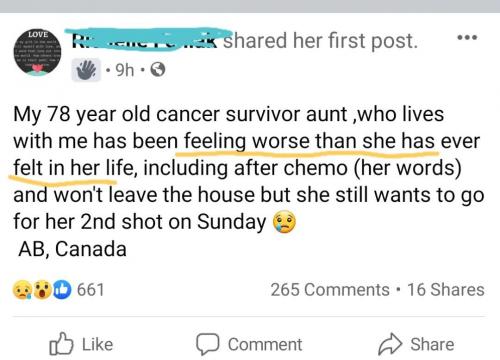Viewport: 500px width, 360px height.
Task: Tap the blue thumbs-up reaction icon
Action: [62, 290]
